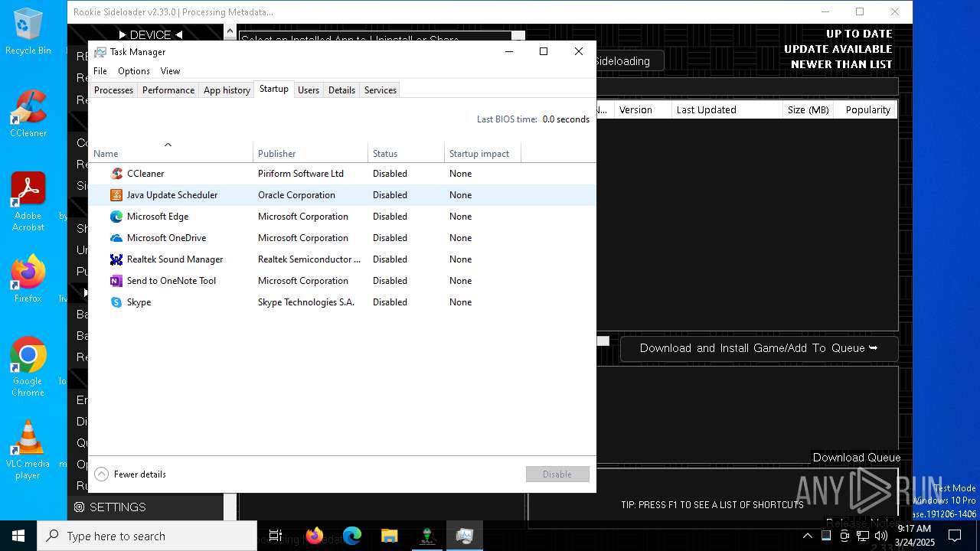The height and width of the screenshot is (551, 980).
Task: Click the network icon in system tray
Action: click(863, 536)
